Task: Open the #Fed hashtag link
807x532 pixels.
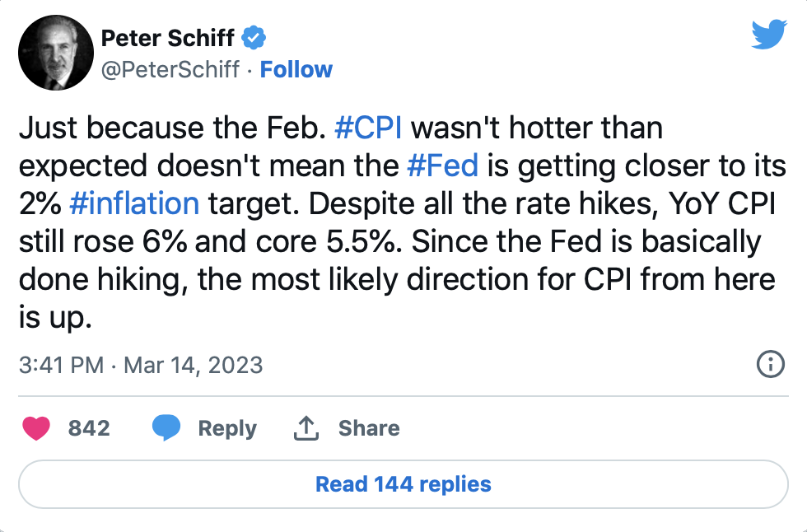Action: tap(443, 166)
